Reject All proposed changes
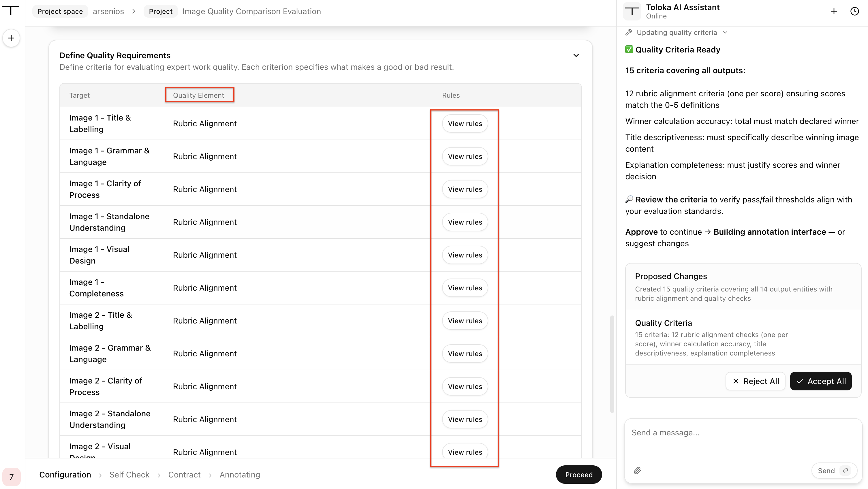The image size is (868, 489). 755,381
